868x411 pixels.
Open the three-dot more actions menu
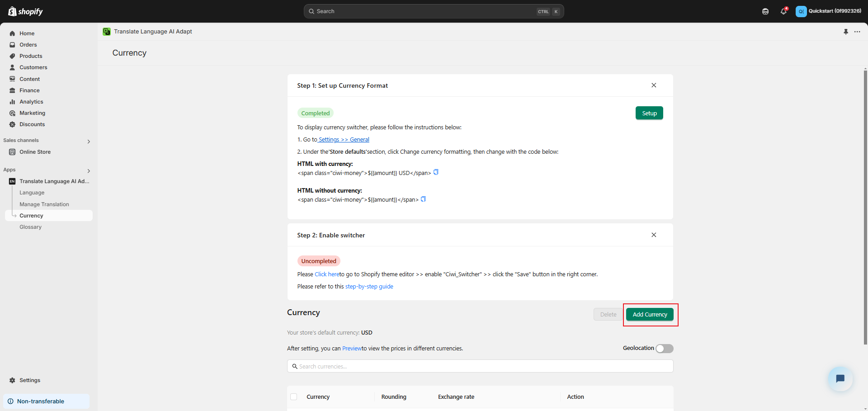[857, 32]
